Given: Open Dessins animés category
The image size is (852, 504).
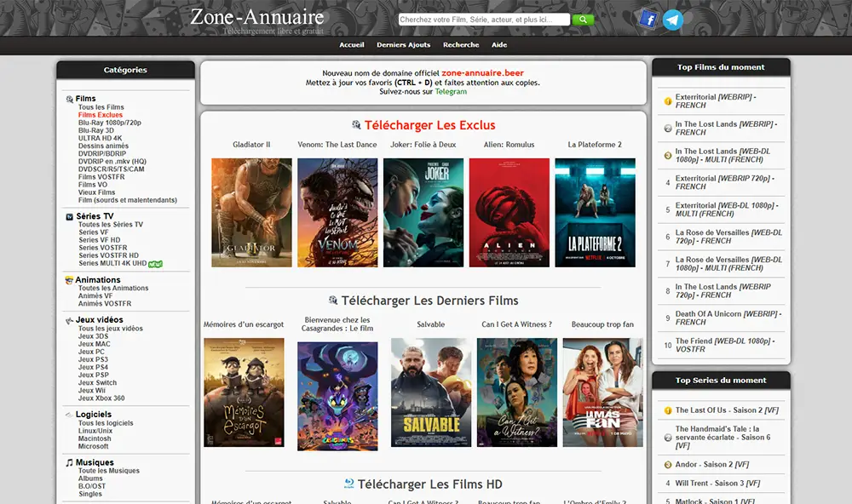Looking at the screenshot, I should [x=103, y=146].
